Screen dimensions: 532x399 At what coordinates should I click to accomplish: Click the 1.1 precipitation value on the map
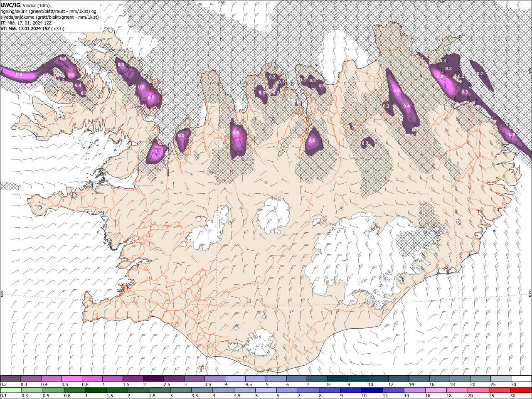[x=158, y=152]
